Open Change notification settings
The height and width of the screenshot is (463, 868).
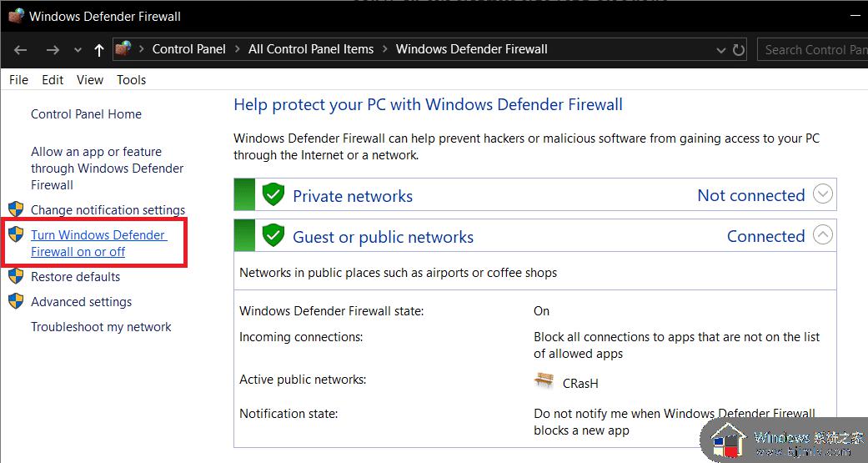point(108,210)
